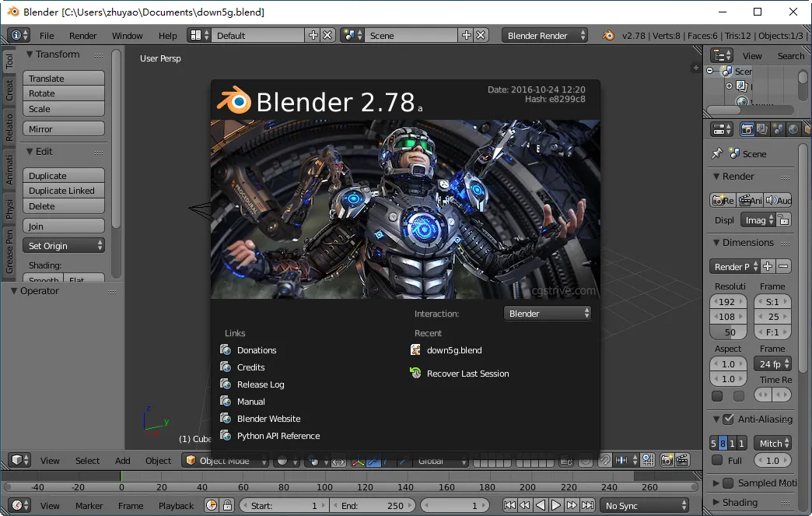Click the pin icon beside Scene in properties

tap(716, 154)
